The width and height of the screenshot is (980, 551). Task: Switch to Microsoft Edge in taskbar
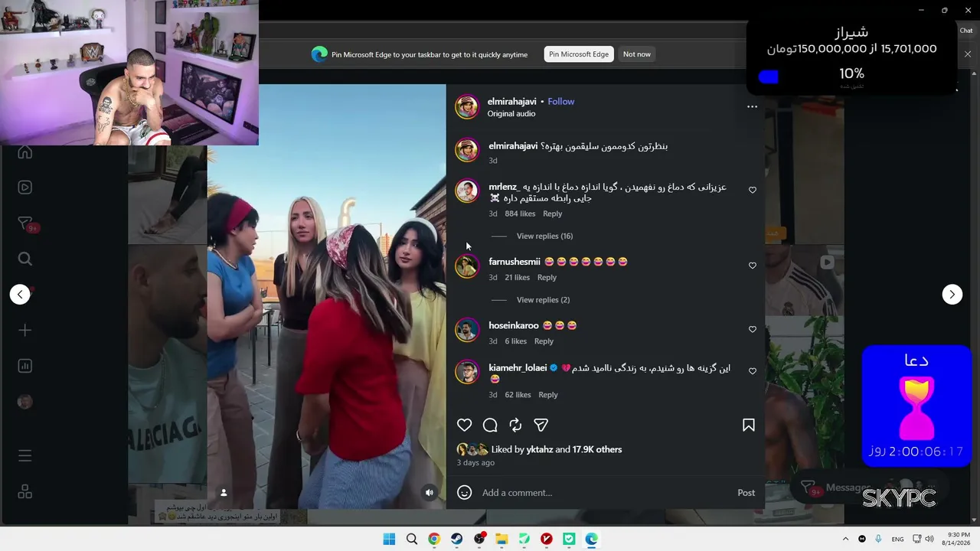(x=592, y=539)
